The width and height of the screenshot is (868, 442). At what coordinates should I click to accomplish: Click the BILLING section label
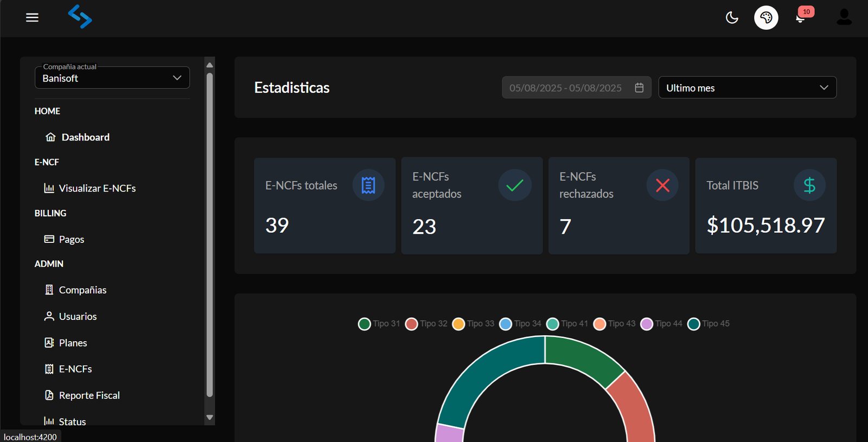point(50,213)
